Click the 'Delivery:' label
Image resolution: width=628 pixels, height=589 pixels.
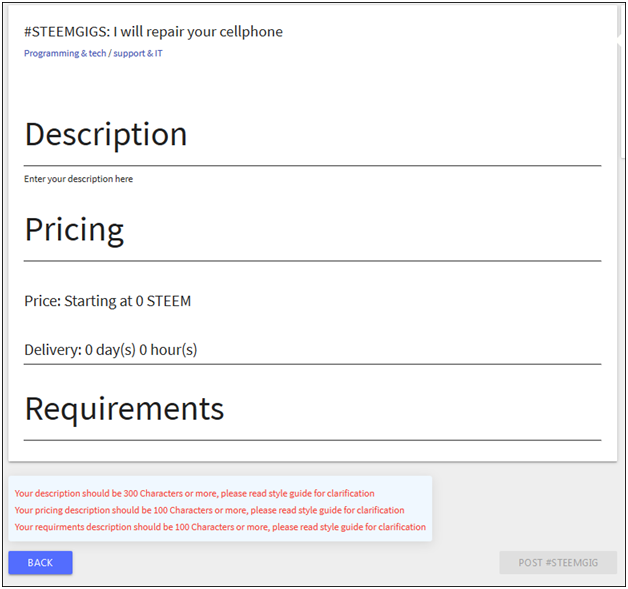(x=52, y=350)
